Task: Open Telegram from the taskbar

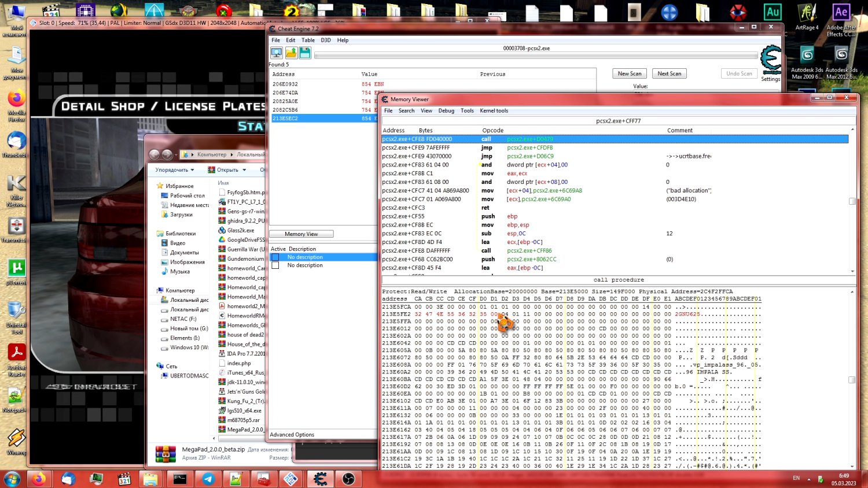Action: click(x=208, y=479)
